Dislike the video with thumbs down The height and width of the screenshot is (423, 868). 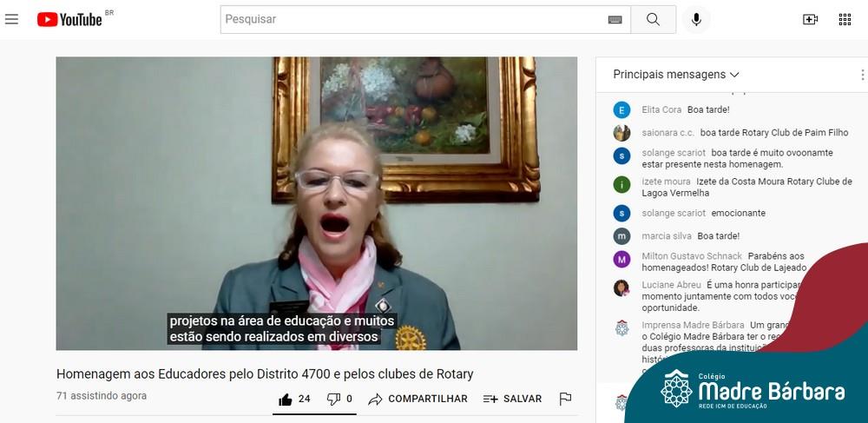point(333,400)
